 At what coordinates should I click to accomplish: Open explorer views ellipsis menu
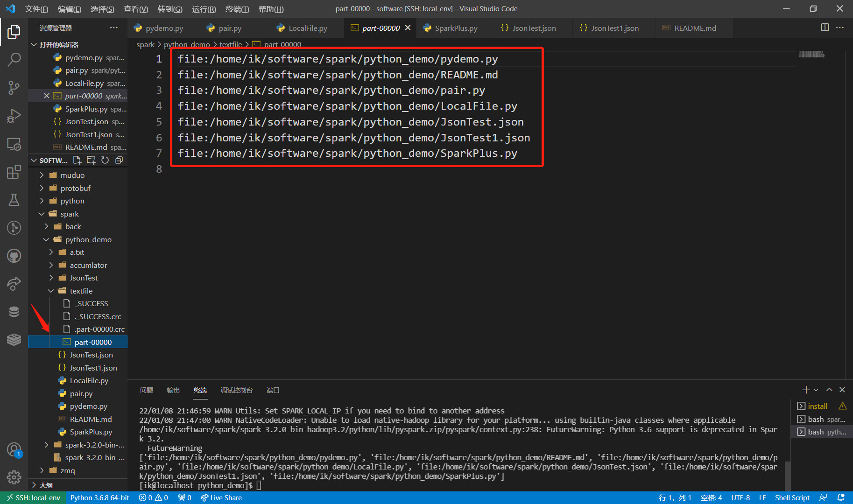[x=114, y=28]
